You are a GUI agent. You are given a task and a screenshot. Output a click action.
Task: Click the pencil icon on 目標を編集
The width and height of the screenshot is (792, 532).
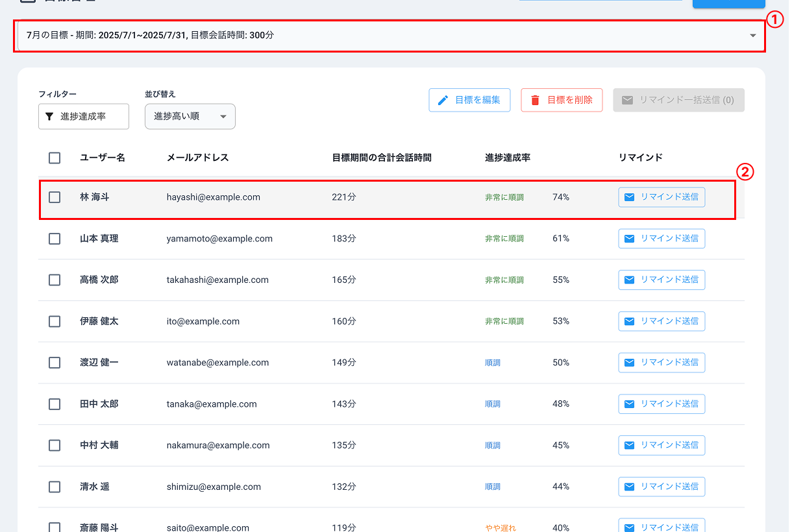click(x=443, y=100)
